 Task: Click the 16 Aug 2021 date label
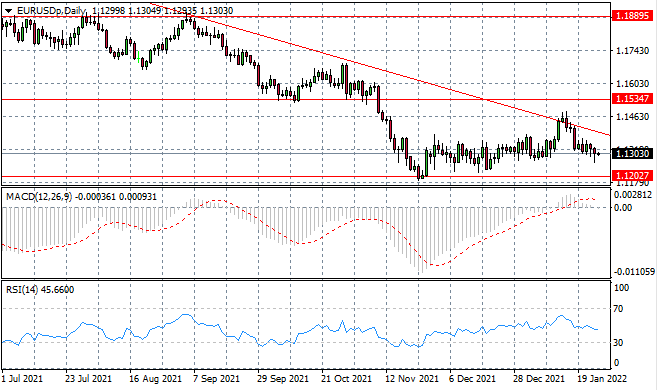click(x=156, y=379)
